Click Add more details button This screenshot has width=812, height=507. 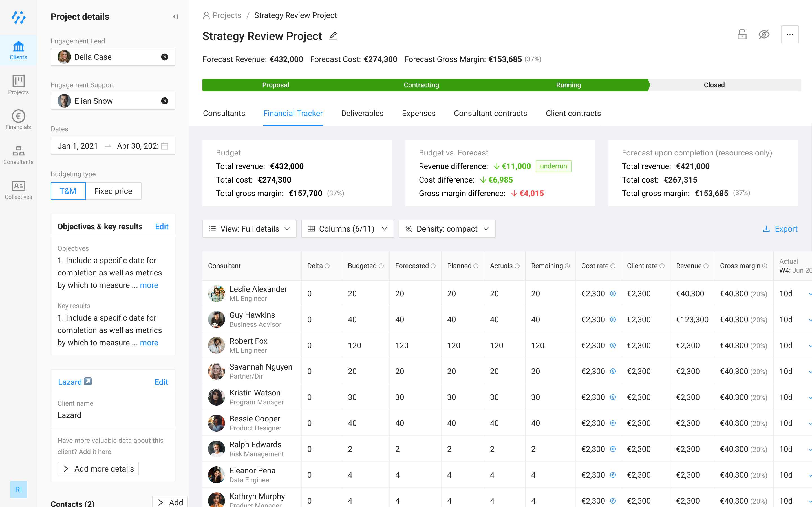98,468
